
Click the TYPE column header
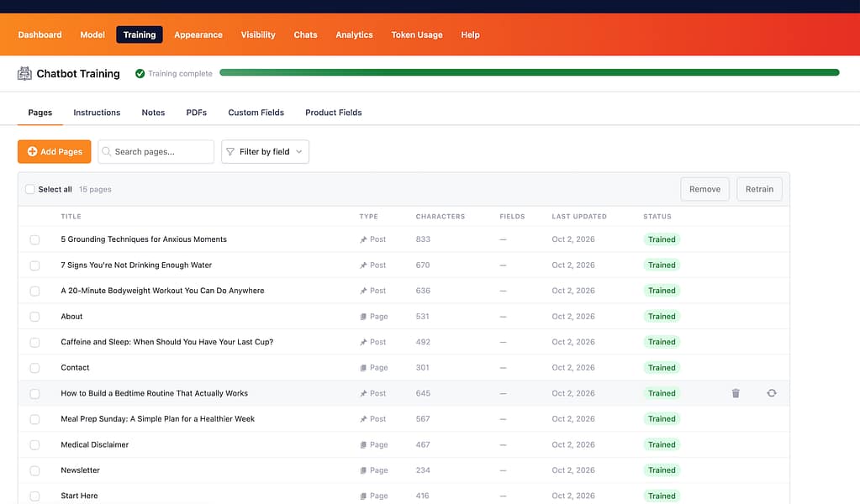tap(368, 217)
